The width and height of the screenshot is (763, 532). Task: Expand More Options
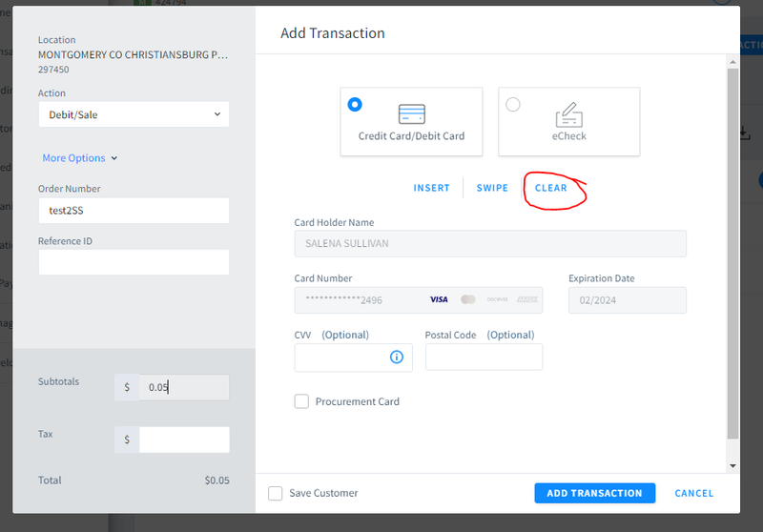[80, 158]
